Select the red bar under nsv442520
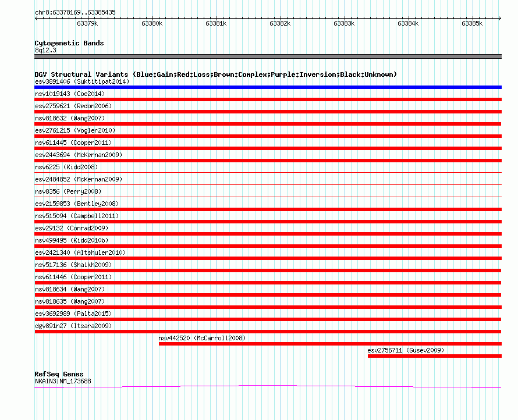This screenshot has height=420, width=518. pyautogui.click(x=331, y=344)
